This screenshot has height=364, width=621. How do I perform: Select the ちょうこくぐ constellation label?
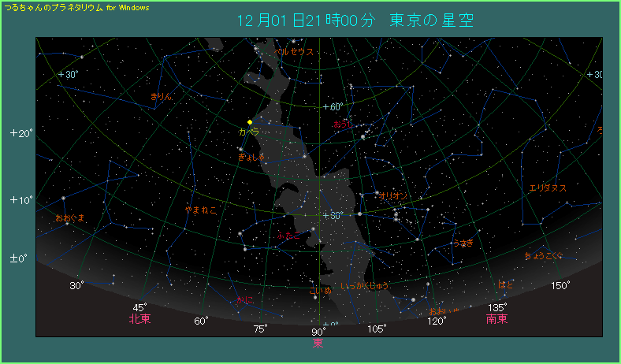coord(545,255)
